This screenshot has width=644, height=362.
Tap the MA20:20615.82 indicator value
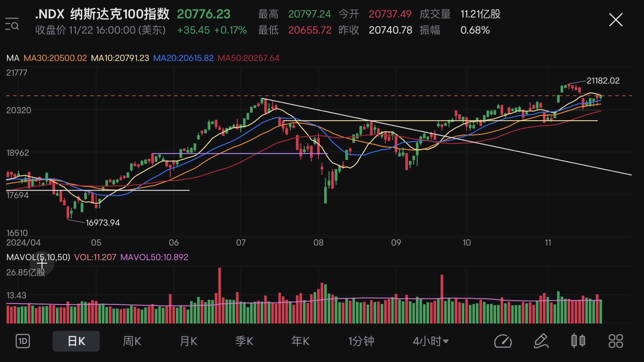click(183, 58)
